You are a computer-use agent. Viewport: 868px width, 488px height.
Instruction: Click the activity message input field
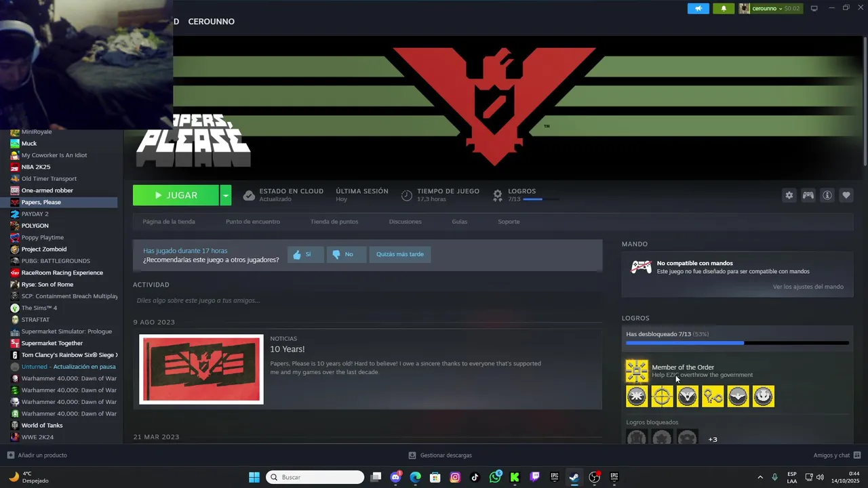click(368, 300)
